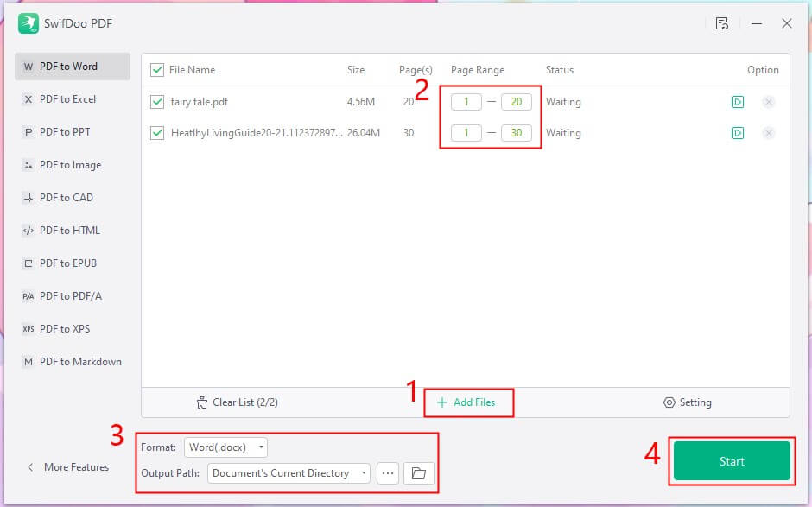Click the X icon for PDF to Excel

tap(29, 99)
